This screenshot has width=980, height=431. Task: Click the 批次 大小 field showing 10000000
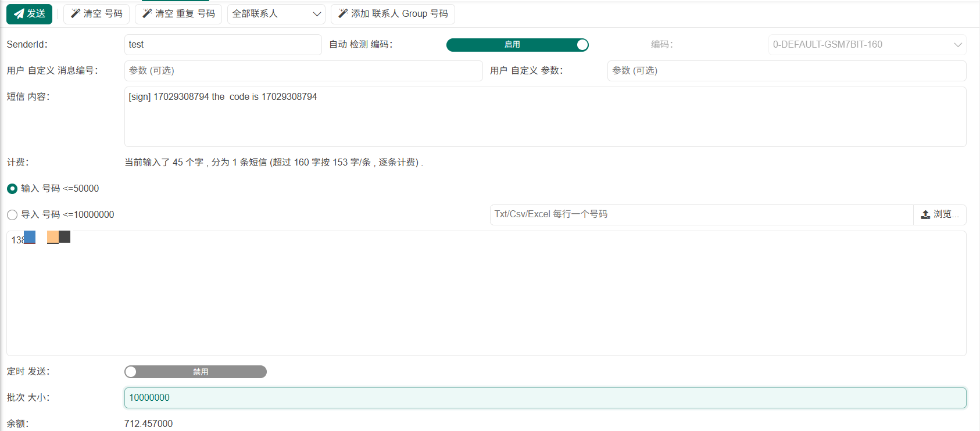pos(545,398)
